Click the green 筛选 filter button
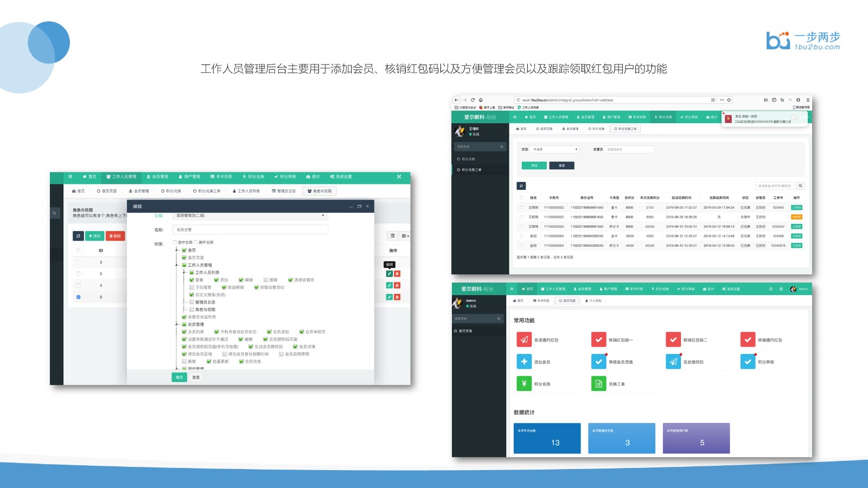This screenshot has width=868, height=488. [x=534, y=165]
